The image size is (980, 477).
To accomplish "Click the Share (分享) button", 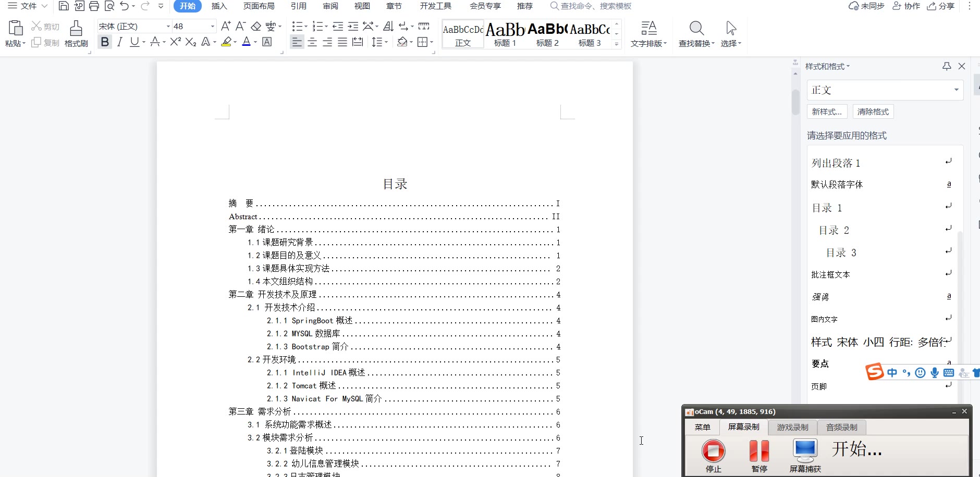I will [x=941, y=6].
